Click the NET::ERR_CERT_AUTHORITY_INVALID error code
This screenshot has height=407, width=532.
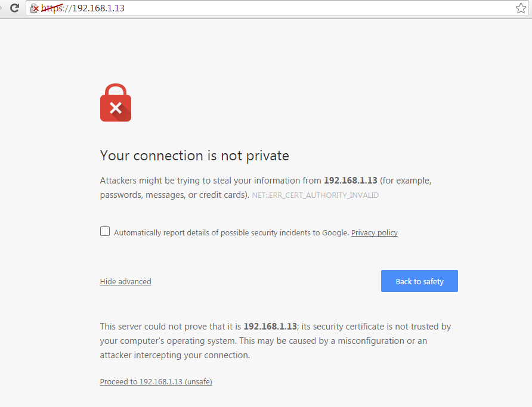315,195
